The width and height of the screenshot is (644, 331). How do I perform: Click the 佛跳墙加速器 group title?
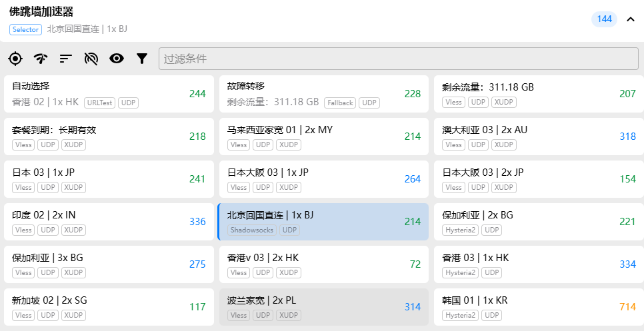coord(41,11)
